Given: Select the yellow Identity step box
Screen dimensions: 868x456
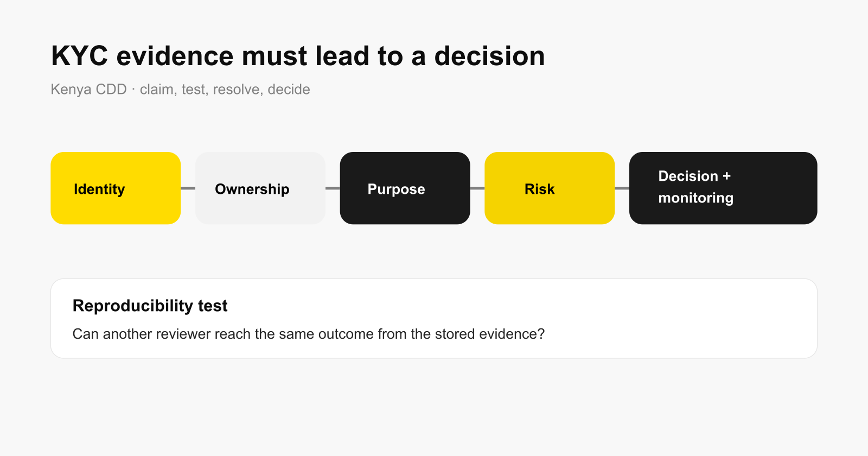Looking at the screenshot, I should (x=116, y=188).
